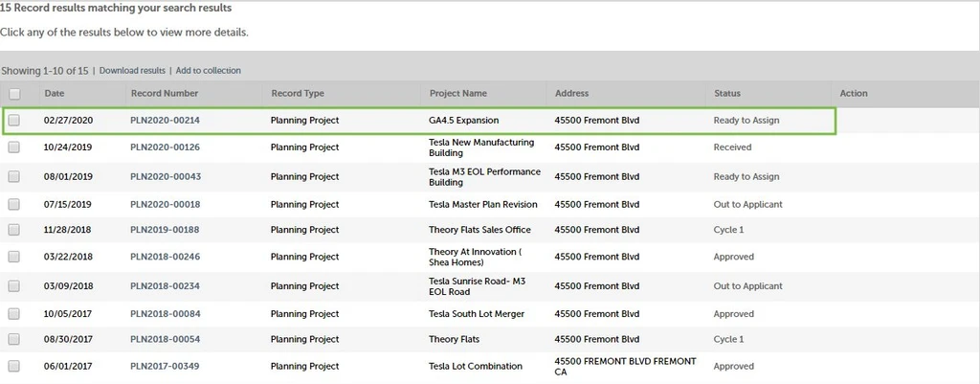The image size is (980, 384).
Task: Click the date 08/01/2019
Action: pyautogui.click(x=68, y=176)
